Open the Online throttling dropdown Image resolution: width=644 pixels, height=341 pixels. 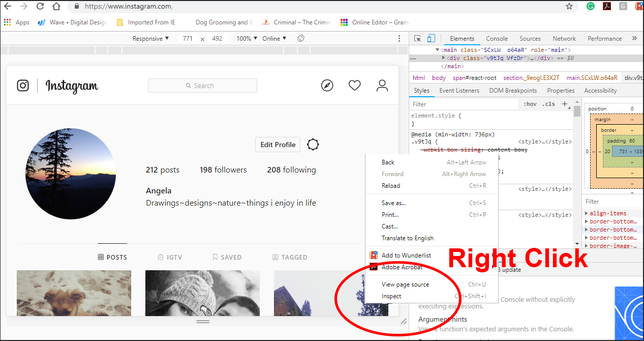(x=274, y=39)
